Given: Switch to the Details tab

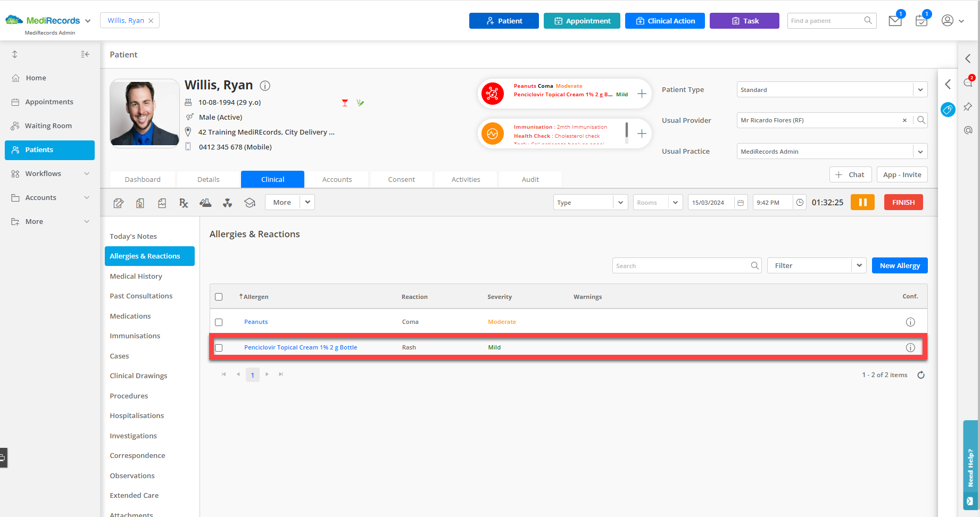Looking at the screenshot, I should 208,179.
